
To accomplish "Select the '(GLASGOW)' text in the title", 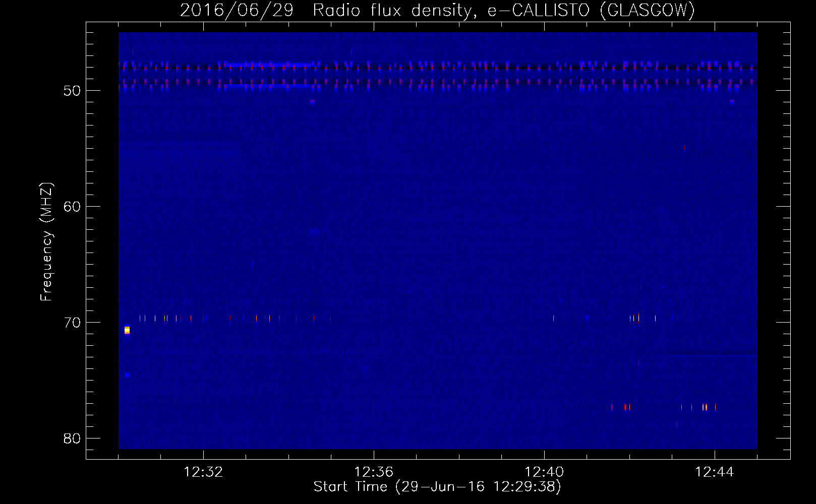I will pos(647,11).
